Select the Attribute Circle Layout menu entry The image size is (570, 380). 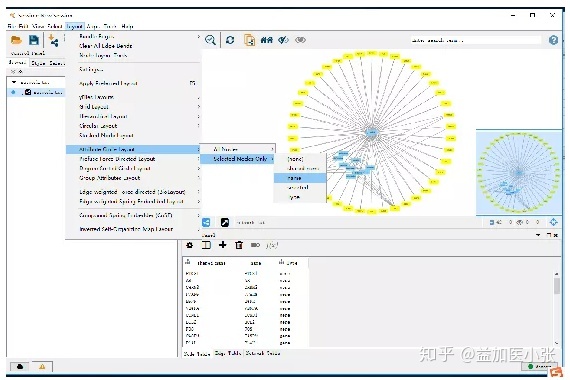(133, 149)
